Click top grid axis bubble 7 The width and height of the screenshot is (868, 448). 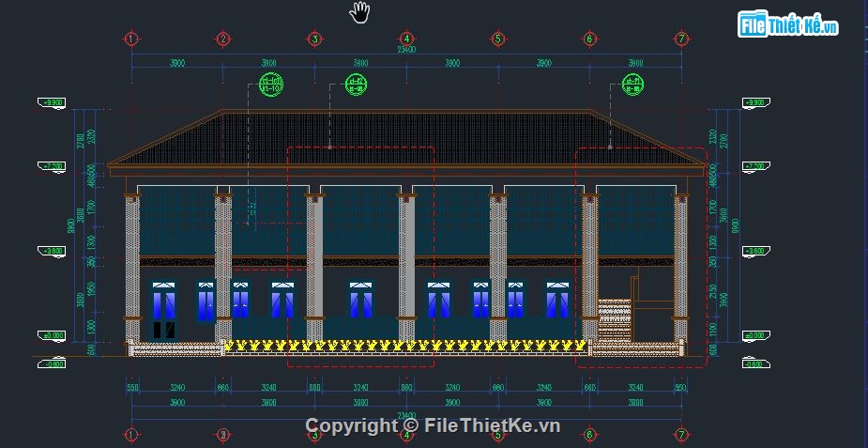(681, 39)
